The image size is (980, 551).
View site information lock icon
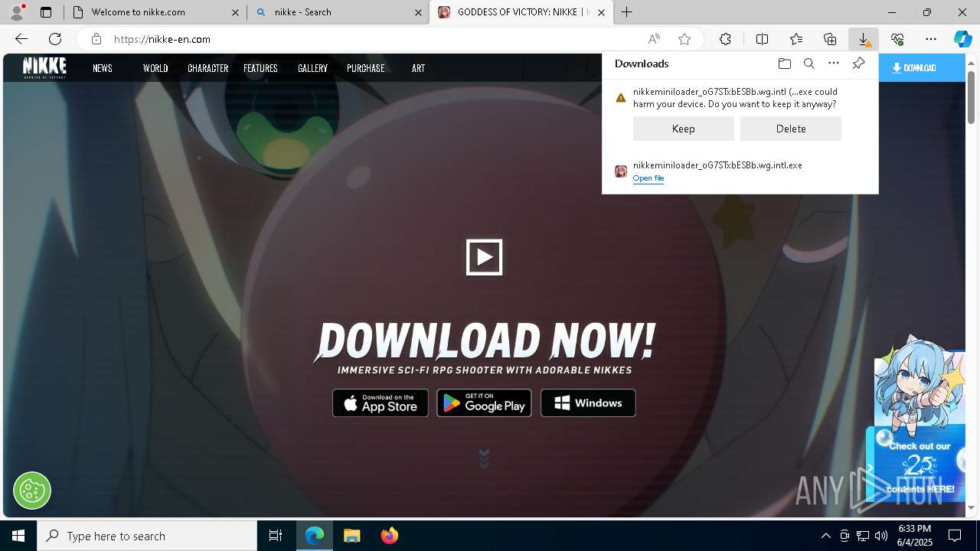[x=96, y=39]
